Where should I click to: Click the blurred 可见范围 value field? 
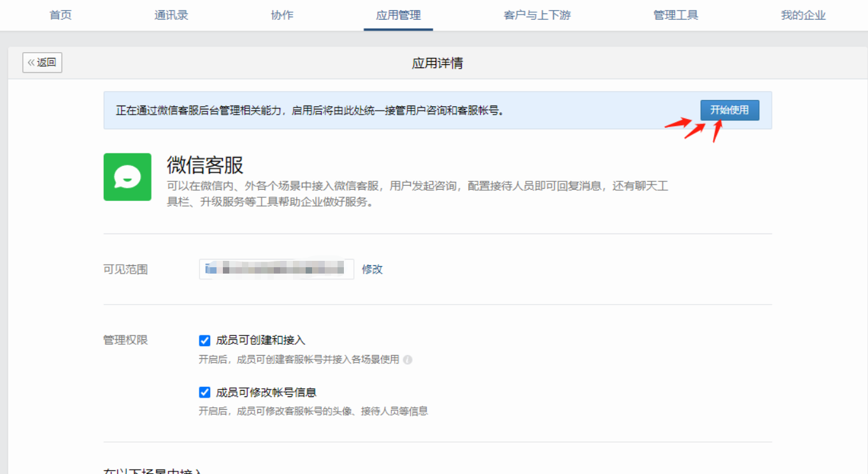coord(280,269)
